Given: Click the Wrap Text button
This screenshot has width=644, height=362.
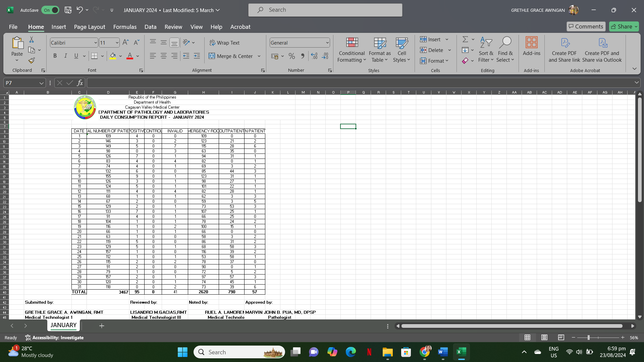Looking at the screenshot, I should pyautogui.click(x=224, y=43).
